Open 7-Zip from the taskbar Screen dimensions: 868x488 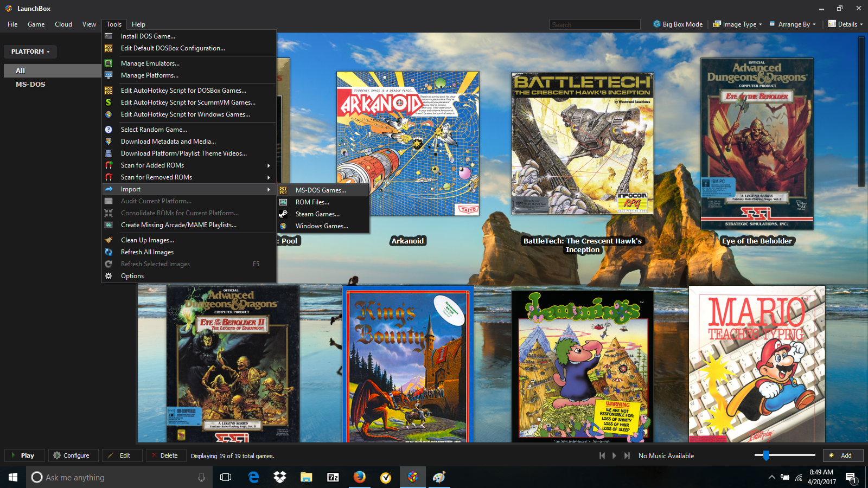pos(333,477)
